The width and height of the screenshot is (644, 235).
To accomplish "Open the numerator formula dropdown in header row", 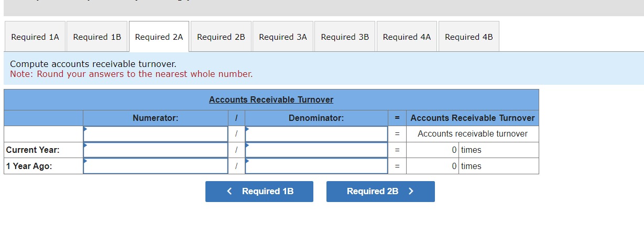I will coord(156,134).
